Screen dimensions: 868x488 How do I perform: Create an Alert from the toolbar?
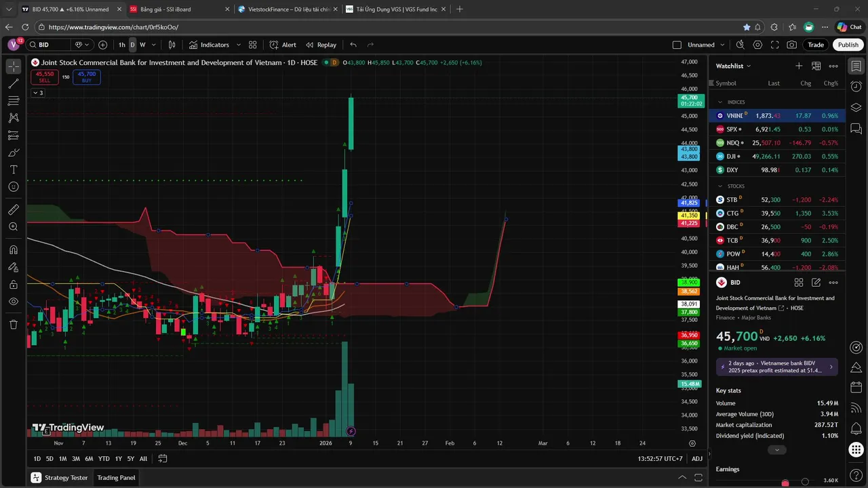coord(283,45)
